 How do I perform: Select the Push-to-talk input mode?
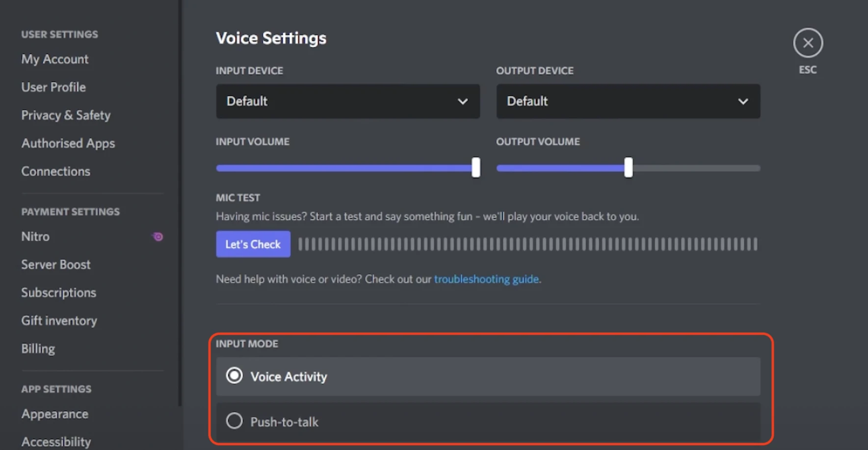point(235,421)
